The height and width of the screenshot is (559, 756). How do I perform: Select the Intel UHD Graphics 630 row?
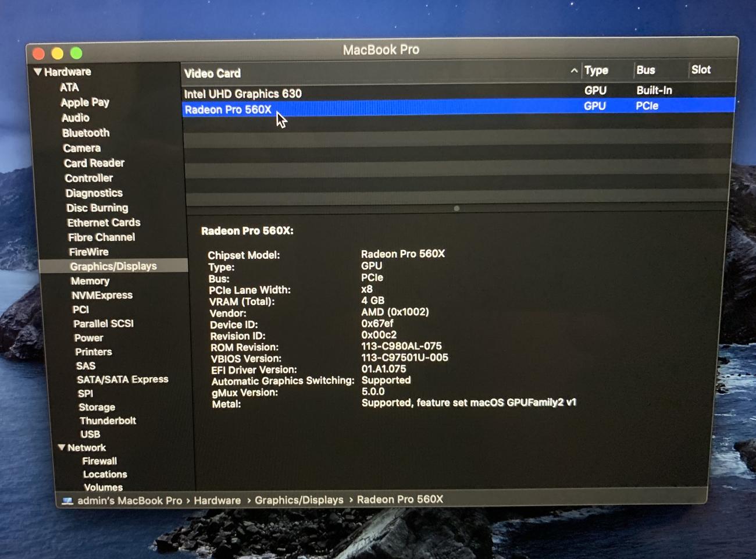pyautogui.click(x=458, y=92)
